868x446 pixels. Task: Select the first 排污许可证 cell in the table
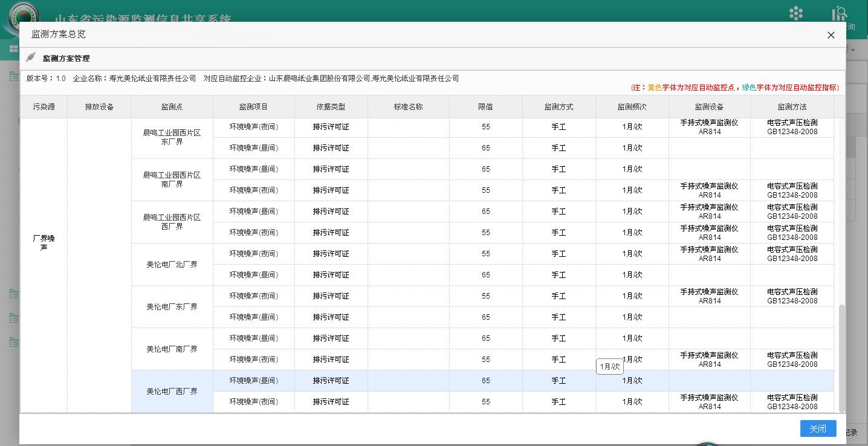pos(331,126)
